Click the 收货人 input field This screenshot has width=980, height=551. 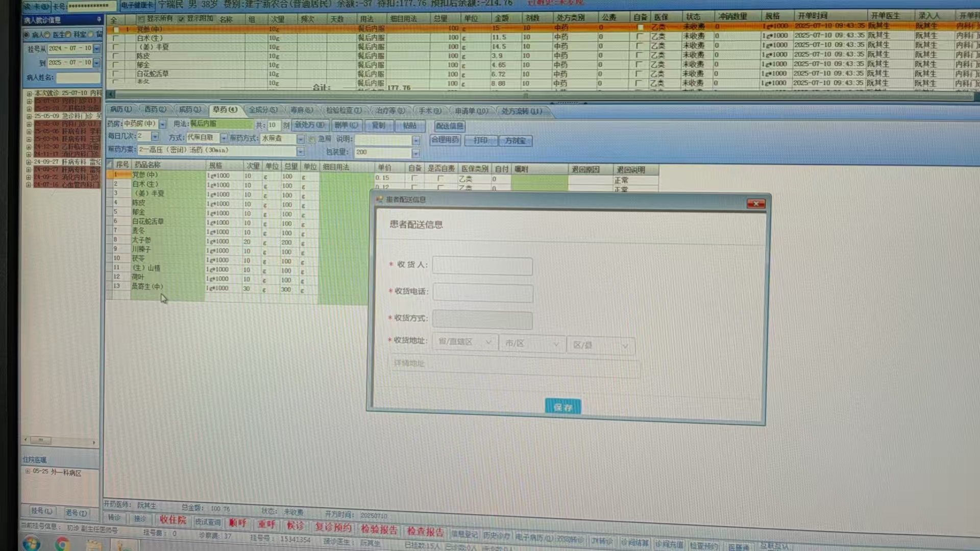pyautogui.click(x=482, y=266)
